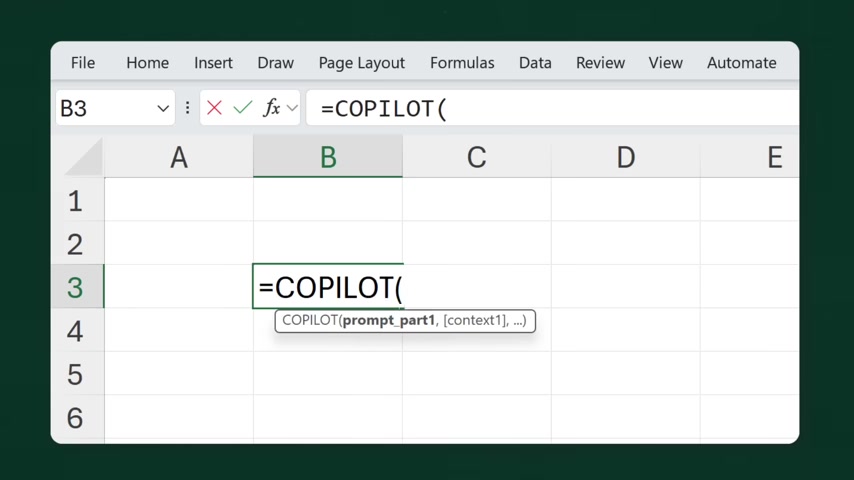Click COPILOT function name in tooltip
854x480 pixels.
(x=309, y=321)
